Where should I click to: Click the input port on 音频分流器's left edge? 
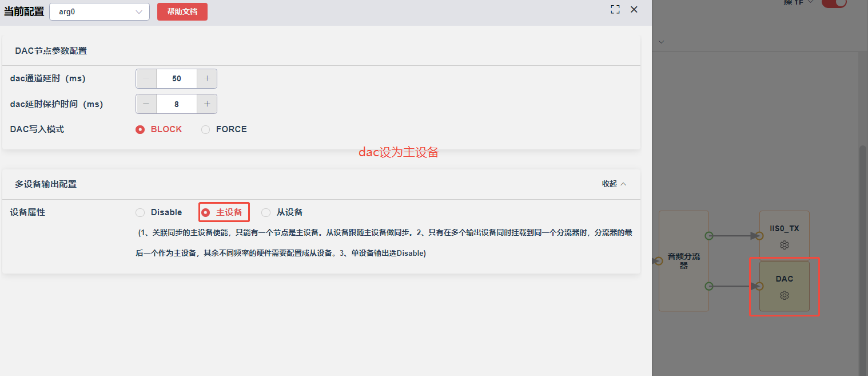[x=658, y=261]
